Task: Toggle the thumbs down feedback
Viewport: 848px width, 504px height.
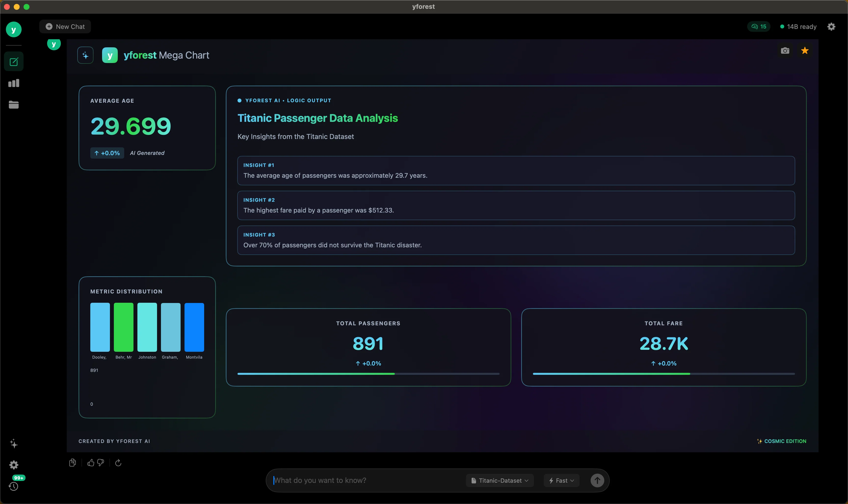Action: tap(101, 463)
